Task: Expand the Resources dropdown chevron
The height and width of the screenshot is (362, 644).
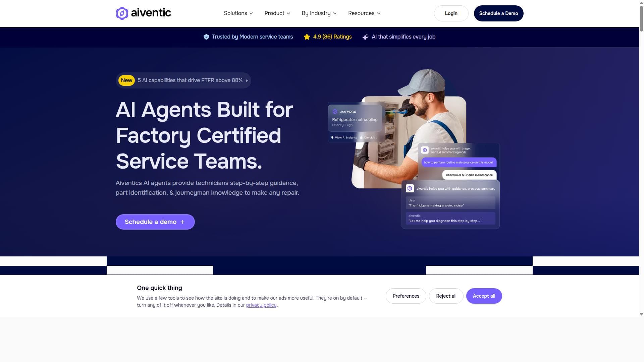Action: pyautogui.click(x=379, y=13)
